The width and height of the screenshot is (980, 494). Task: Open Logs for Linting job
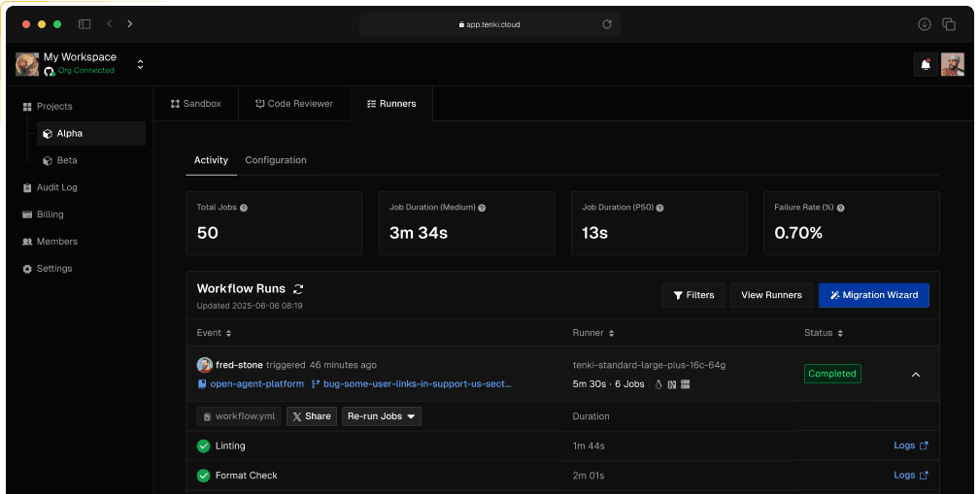[x=911, y=445]
